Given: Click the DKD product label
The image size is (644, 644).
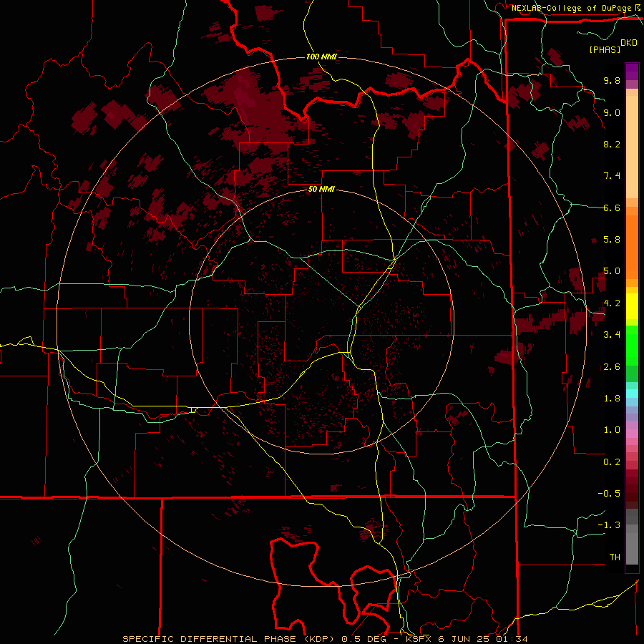Looking at the screenshot, I should point(629,43).
